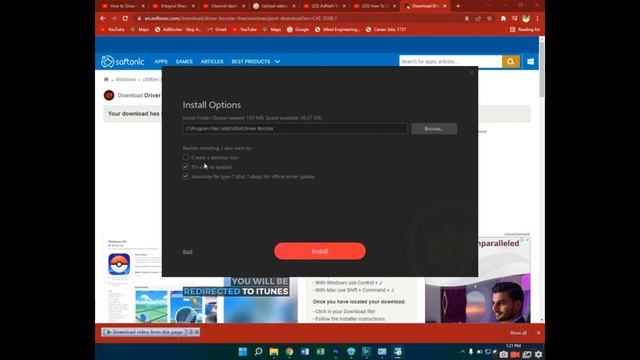Reload the current page
This screenshot has width=640, height=360.
(125, 18)
